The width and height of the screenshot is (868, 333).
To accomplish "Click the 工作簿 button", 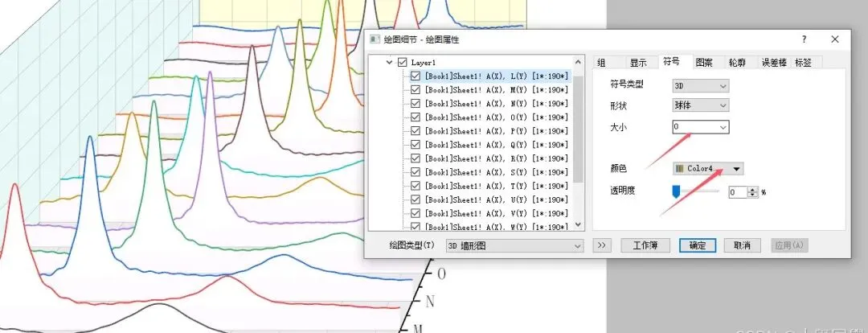I will click(645, 245).
